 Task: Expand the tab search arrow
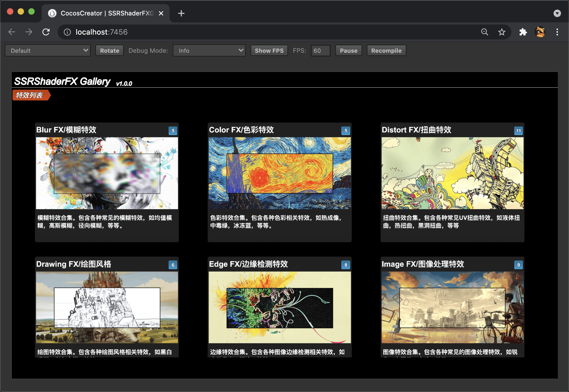(557, 13)
